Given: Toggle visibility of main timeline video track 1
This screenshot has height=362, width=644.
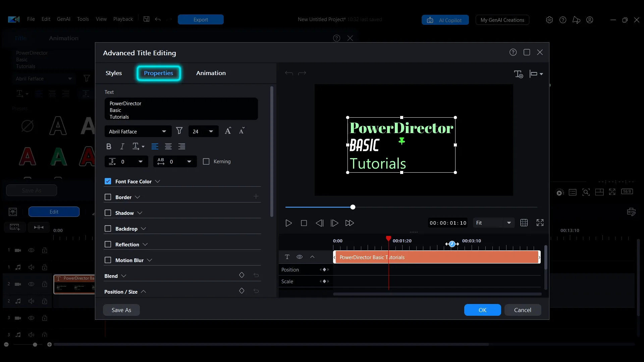Looking at the screenshot, I should point(31,250).
